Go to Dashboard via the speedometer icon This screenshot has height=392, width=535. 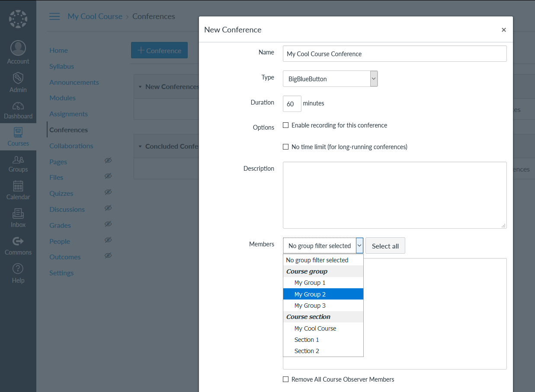(18, 106)
